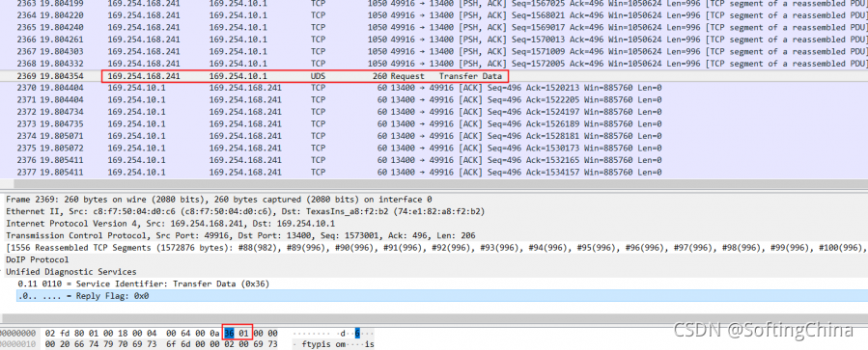The image size is (868, 350).
Task: Click source 169.254.168.241 in packet 2369 row
Action: tap(144, 76)
